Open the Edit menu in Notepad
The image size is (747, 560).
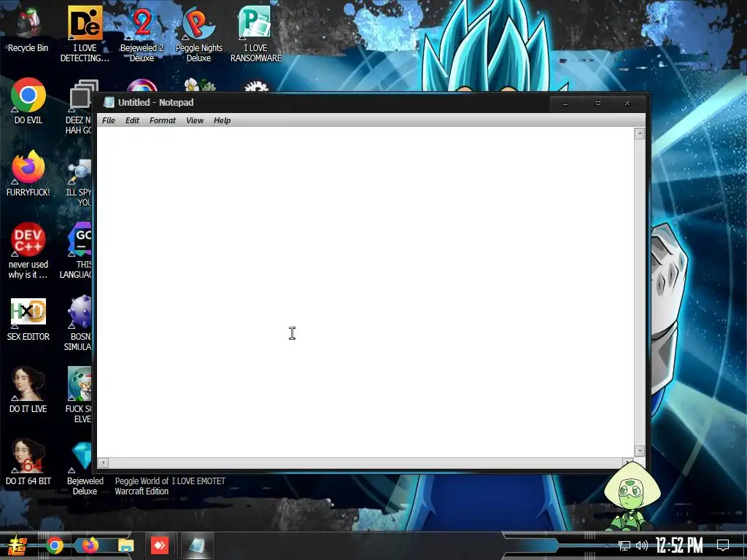[x=132, y=120]
